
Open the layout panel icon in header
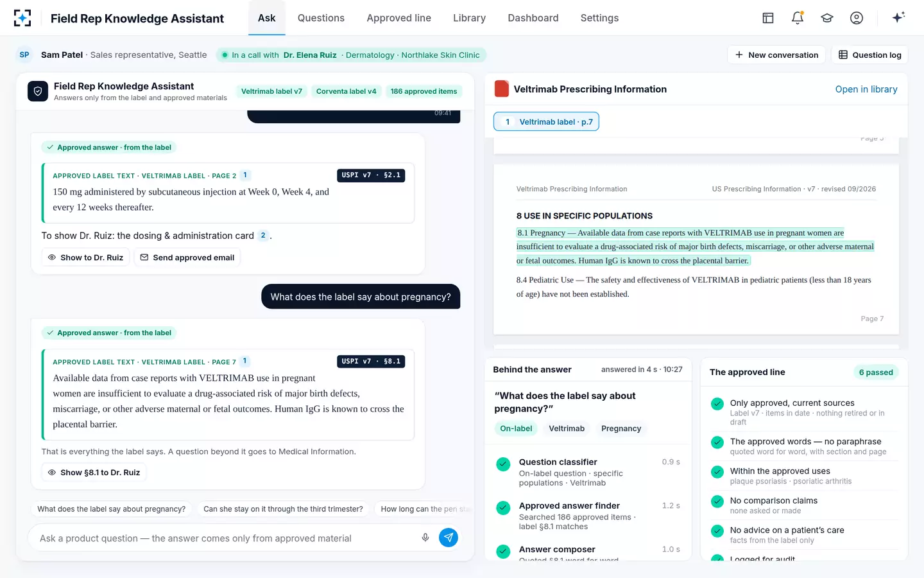click(x=768, y=18)
